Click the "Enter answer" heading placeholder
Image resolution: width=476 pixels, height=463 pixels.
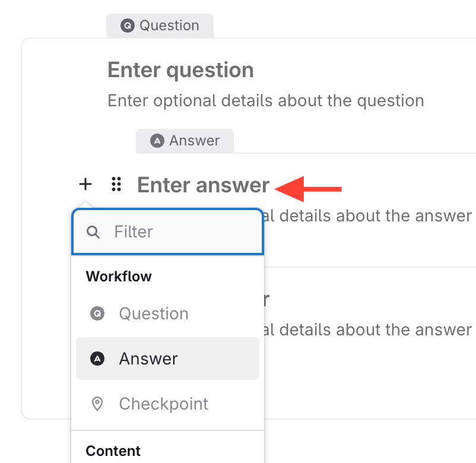click(203, 185)
